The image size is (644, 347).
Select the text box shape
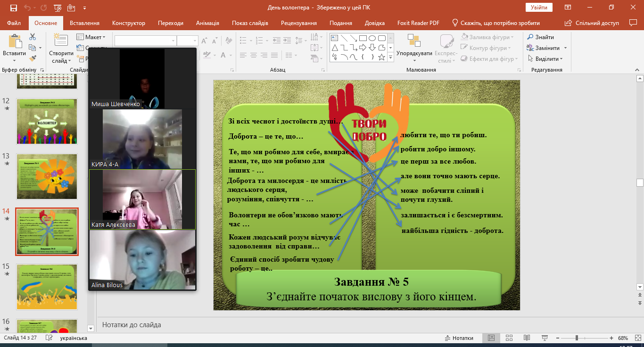pos(335,38)
